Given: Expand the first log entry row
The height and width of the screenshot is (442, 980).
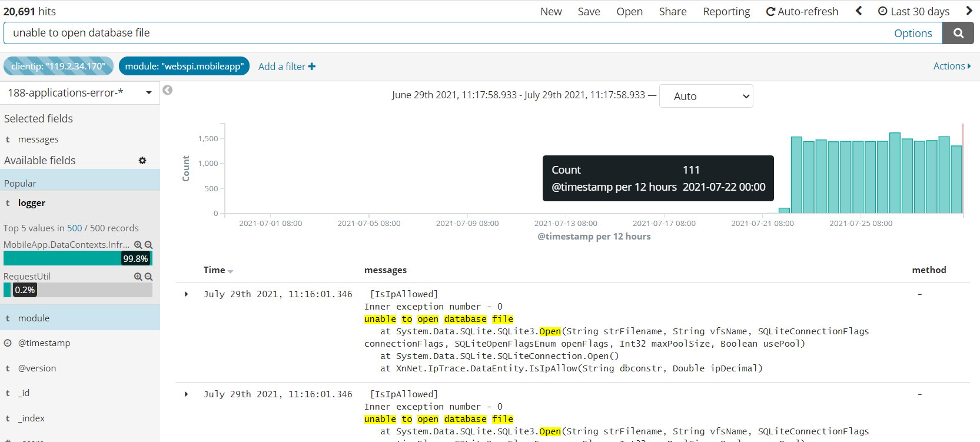Looking at the screenshot, I should (187, 294).
